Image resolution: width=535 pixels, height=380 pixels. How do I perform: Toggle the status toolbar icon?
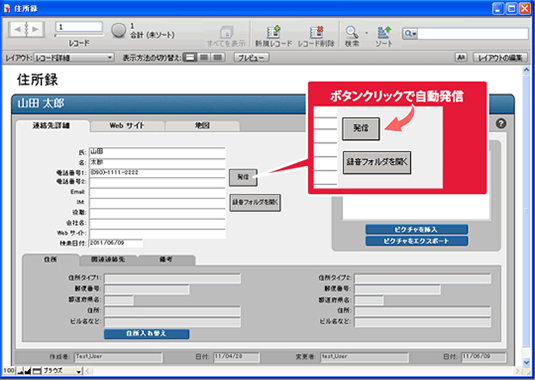(x=37, y=371)
